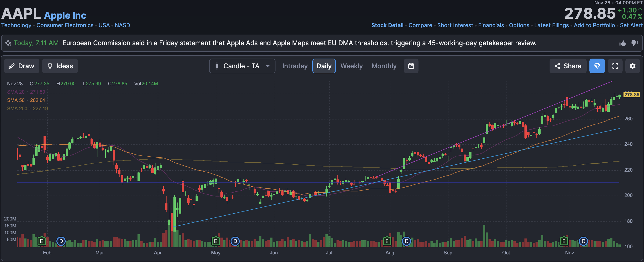Switch to Weekly timeframe
This screenshot has width=644, height=262.
351,66
